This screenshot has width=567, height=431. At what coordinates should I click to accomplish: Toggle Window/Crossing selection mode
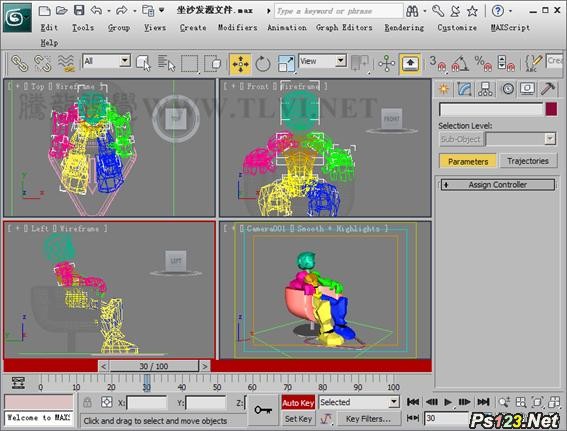[x=213, y=64]
